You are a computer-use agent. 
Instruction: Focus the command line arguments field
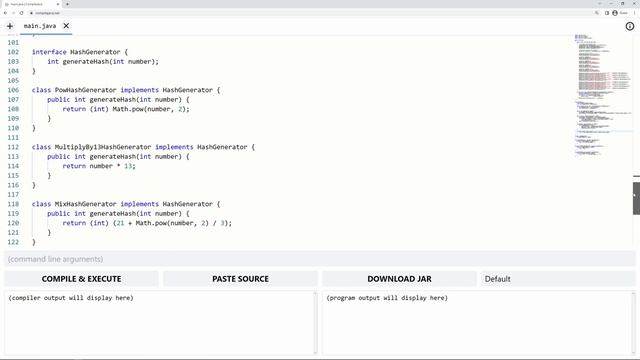pyautogui.click(x=320, y=259)
